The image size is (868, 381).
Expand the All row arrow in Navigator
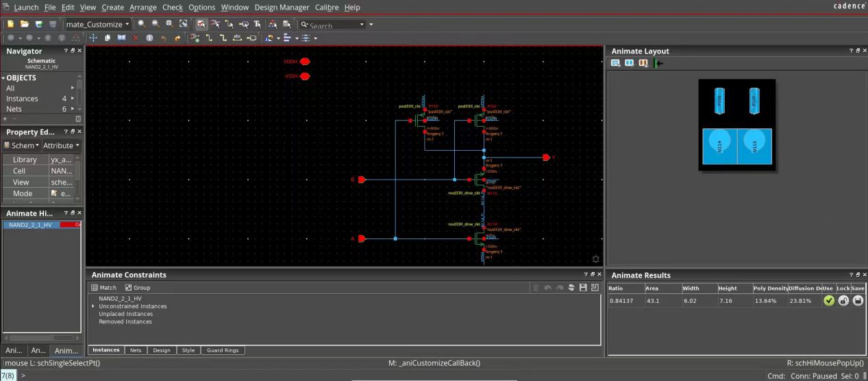(x=73, y=88)
